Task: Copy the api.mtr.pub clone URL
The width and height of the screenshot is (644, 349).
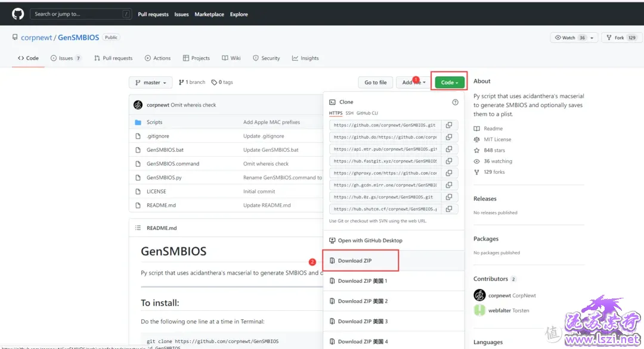Action: click(x=449, y=149)
